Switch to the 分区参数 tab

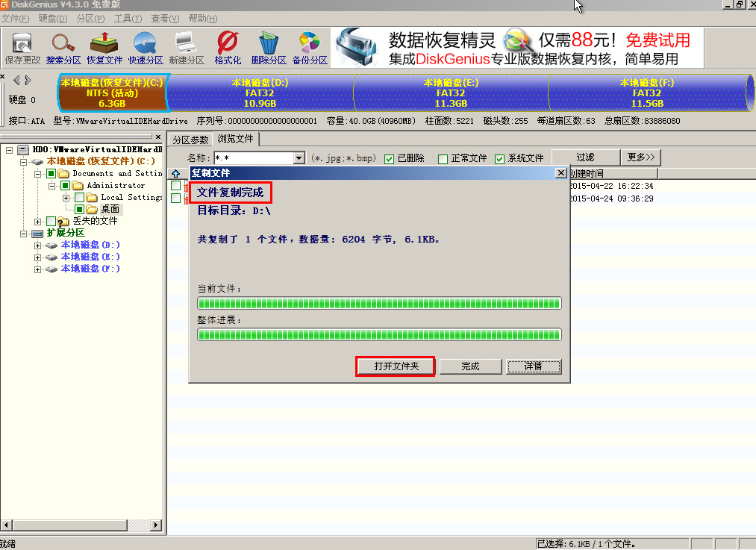pos(190,140)
